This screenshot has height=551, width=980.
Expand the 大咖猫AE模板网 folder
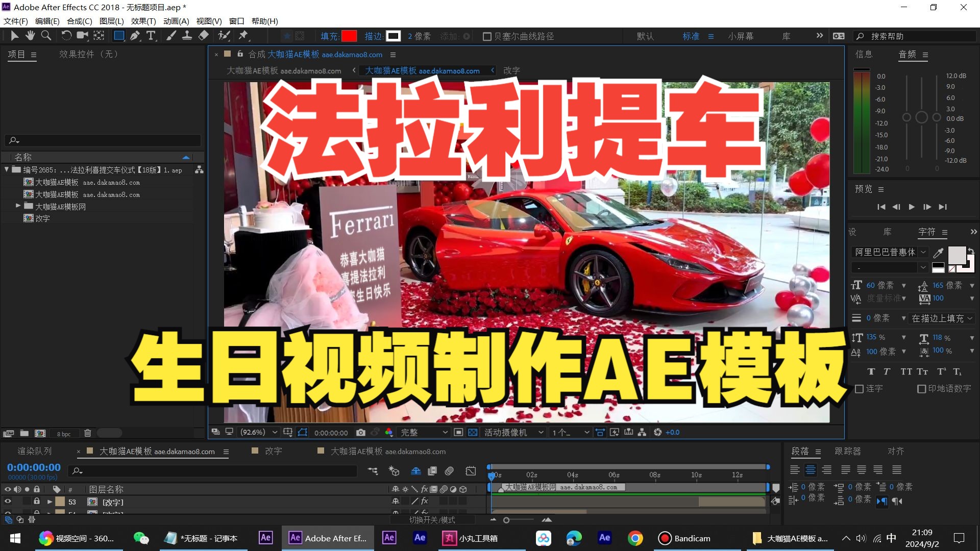[x=18, y=206]
